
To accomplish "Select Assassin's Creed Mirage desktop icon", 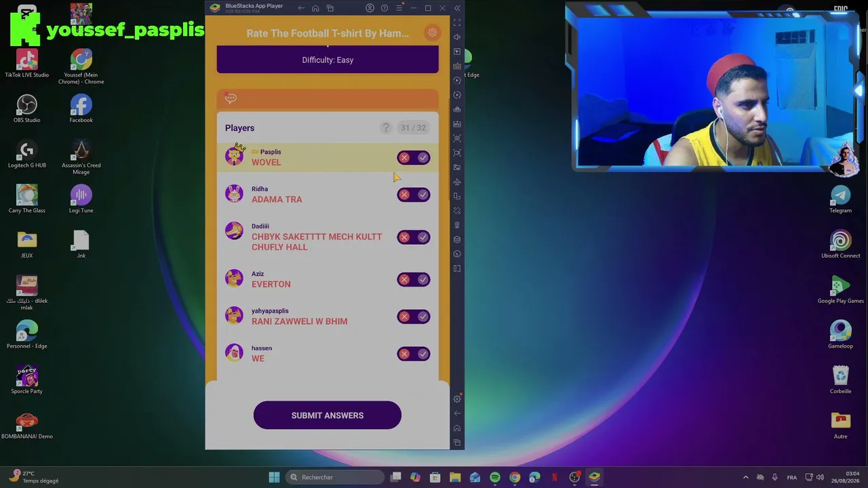I will 81,158.
